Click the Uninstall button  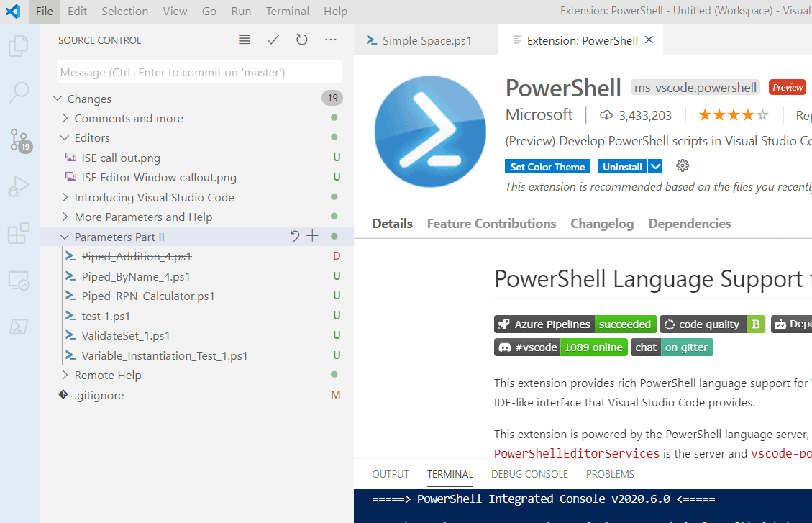[x=622, y=166]
